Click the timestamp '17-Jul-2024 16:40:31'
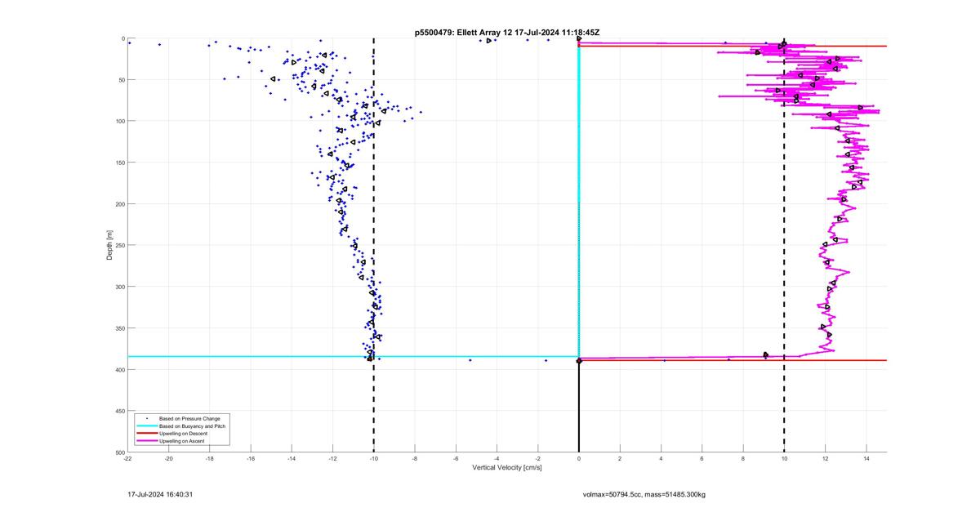This screenshot has height=508, width=980. (160, 494)
